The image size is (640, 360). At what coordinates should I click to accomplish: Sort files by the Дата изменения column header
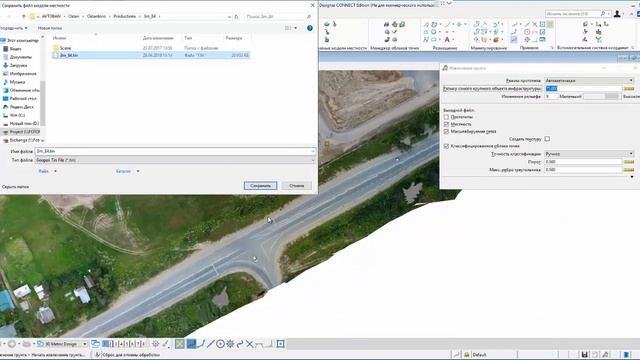coord(158,38)
